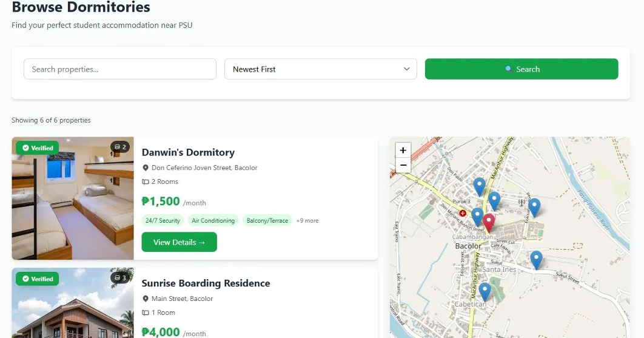
Task: Click location pin icon beside Main Street address
Action: pyautogui.click(x=146, y=299)
